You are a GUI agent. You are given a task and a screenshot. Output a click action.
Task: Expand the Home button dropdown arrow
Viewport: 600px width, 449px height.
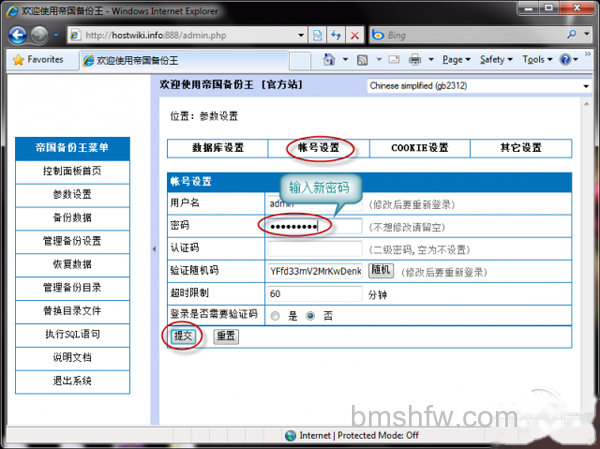pyautogui.click(x=346, y=59)
